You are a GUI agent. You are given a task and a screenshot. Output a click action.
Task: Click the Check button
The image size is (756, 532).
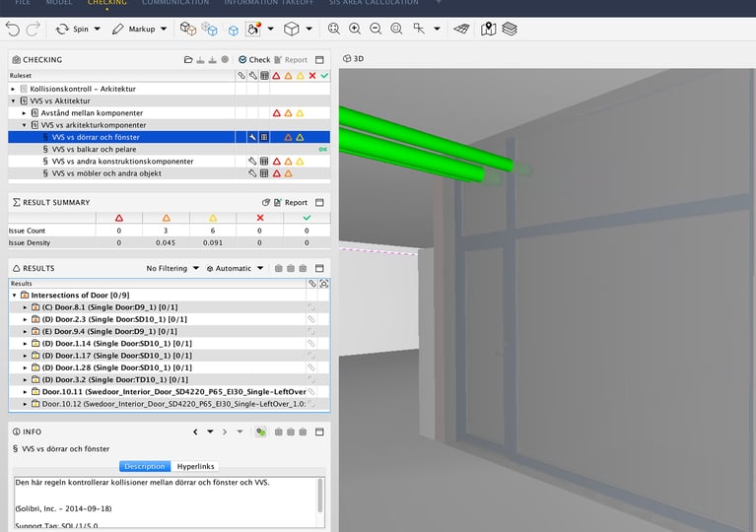tap(254, 60)
